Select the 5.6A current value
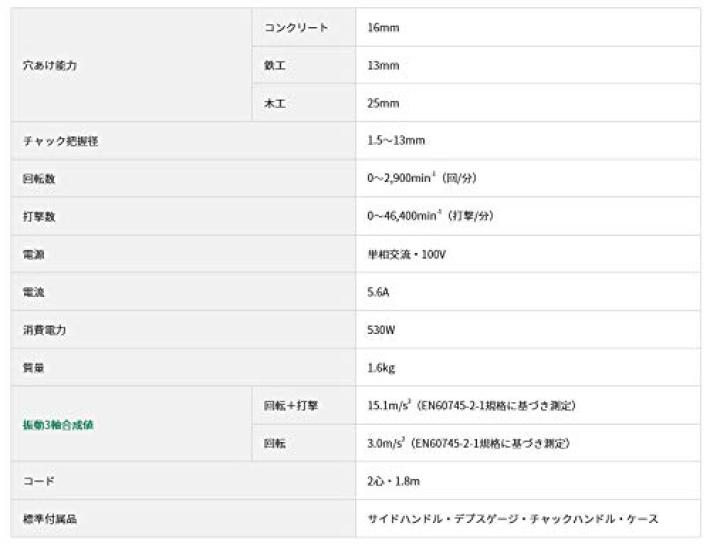710x550 pixels. click(x=381, y=293)
